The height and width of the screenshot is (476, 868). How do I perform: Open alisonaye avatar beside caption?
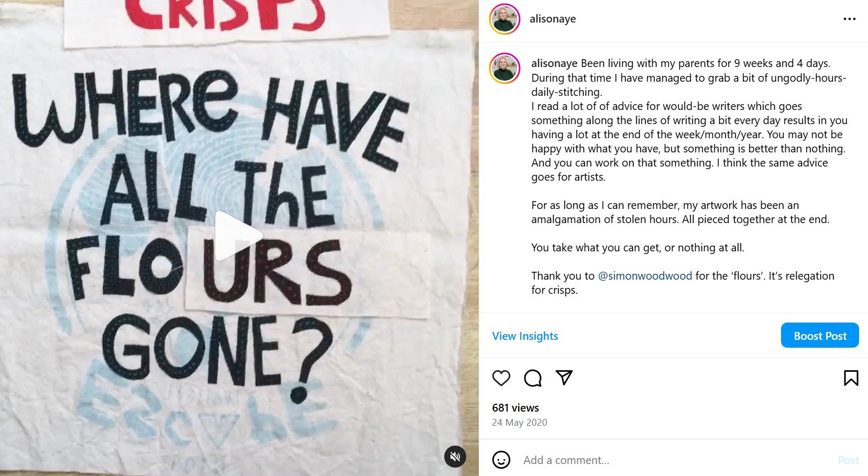[504, 68]
